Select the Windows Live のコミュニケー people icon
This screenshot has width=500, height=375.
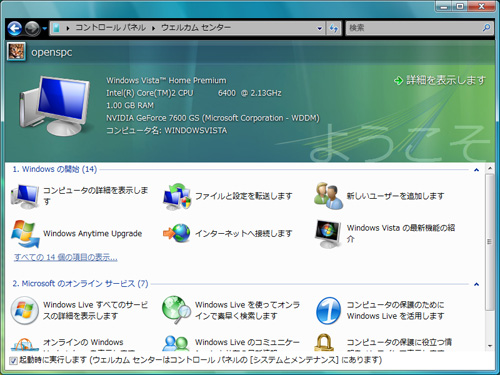(x=176, y=343)
